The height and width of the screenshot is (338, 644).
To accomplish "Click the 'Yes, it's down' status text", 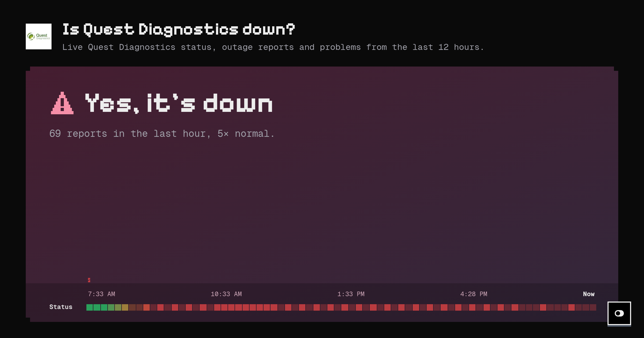I will point(179,103).
